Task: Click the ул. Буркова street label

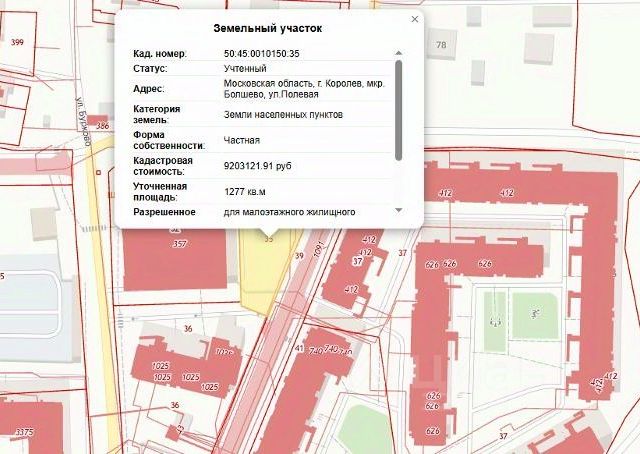Action: pos(82,122)
